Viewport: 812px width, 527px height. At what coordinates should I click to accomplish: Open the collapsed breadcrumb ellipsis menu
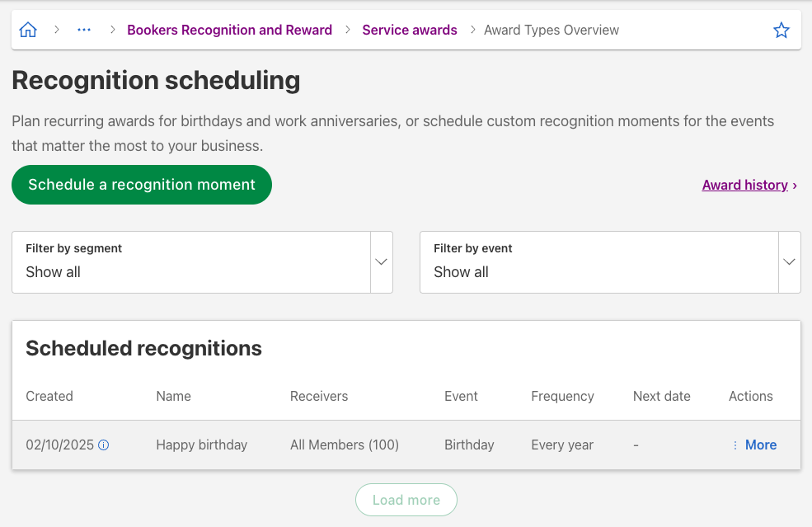pyautogui.click(x=84, y=30)
